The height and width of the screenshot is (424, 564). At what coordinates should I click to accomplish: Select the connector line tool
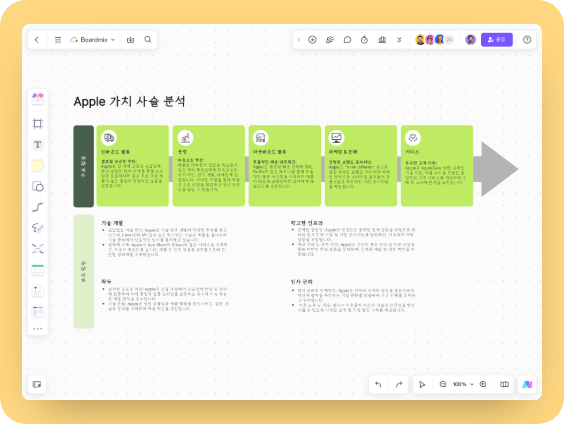click(37, 207)
